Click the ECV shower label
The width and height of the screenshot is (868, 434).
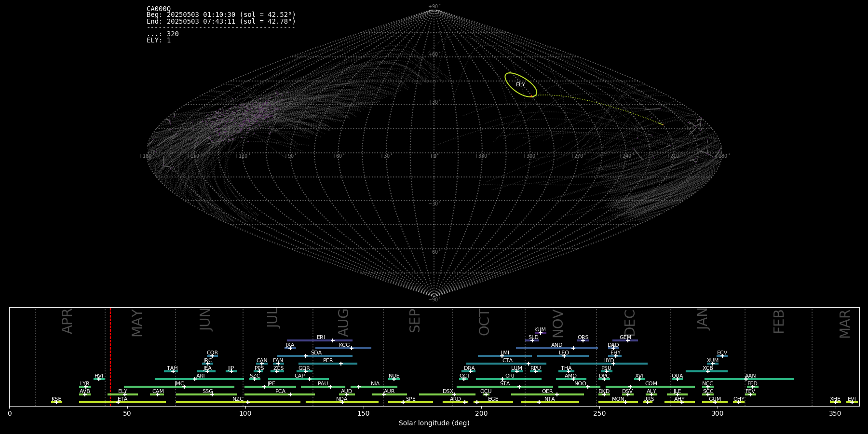[x=722, y=353]
